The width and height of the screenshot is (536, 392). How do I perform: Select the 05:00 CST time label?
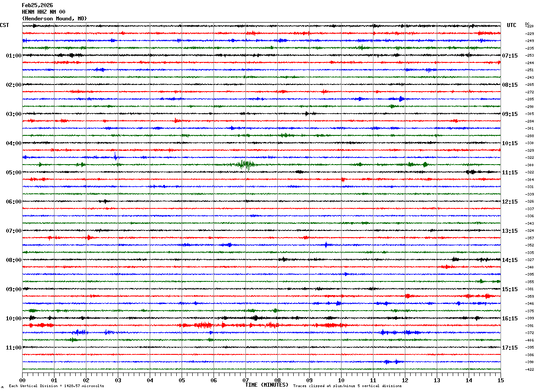pyautogui.click(x=14, y=173)
